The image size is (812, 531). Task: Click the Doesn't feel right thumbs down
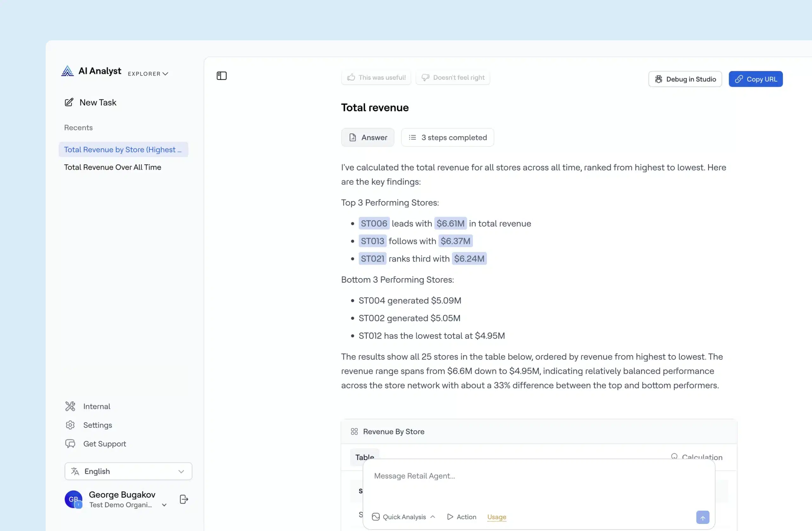click(453, 77)
